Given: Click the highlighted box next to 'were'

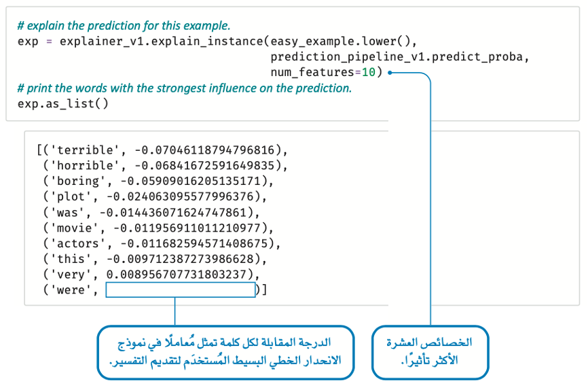Looking at the screenshot, I should (x=181, y=290).
